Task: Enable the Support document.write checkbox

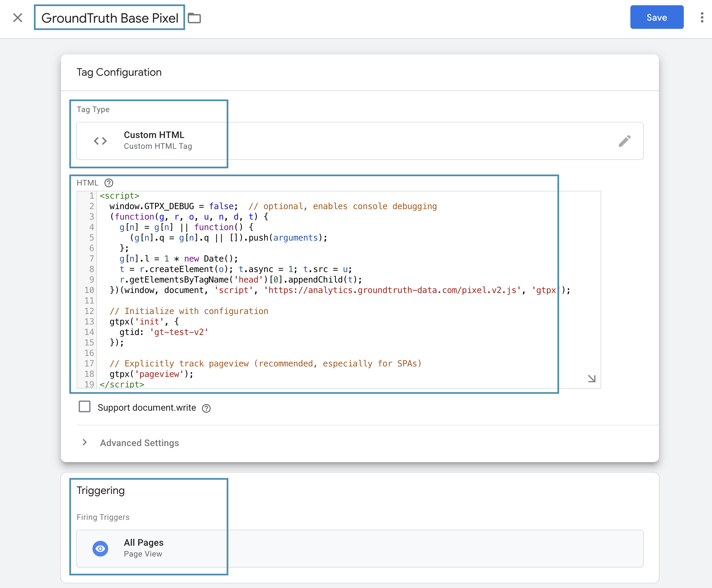Action: tap(84, 407)
